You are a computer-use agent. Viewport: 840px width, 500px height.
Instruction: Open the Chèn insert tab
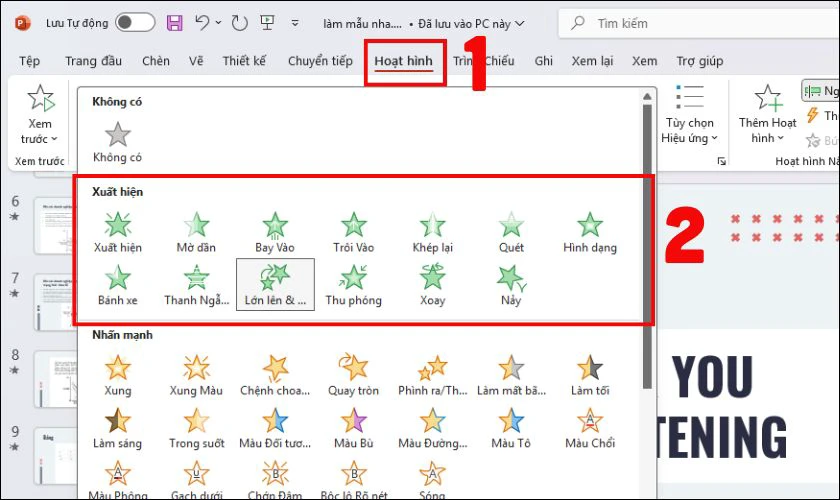pyautogui.click(x=156, y=61)
